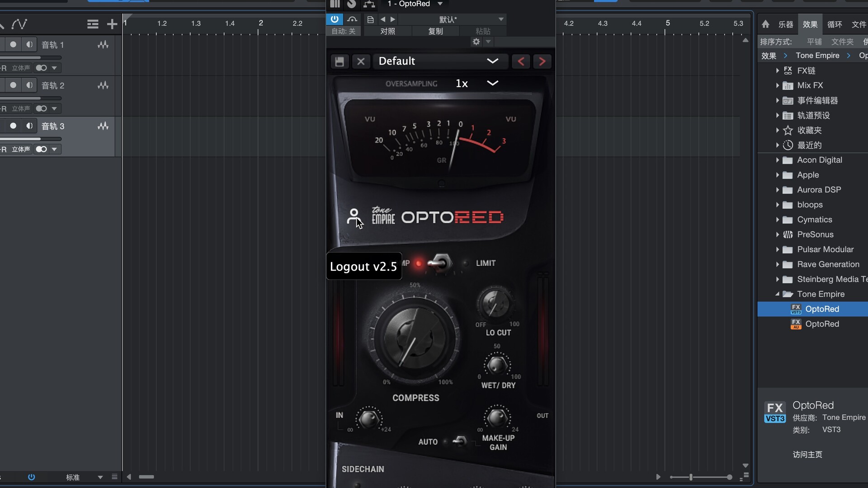The image size is (868, 488).
Task: Toggle monitor on 音轨 1
Action: 29,44
